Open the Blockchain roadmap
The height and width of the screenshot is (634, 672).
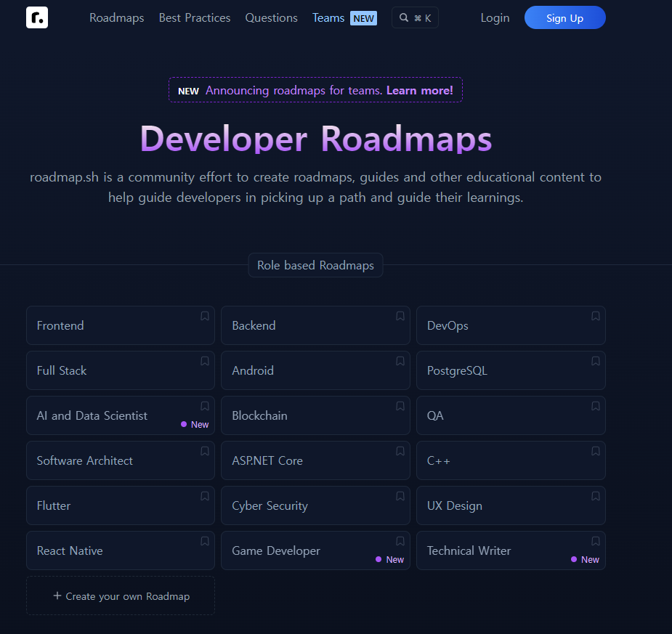(315, 415)
